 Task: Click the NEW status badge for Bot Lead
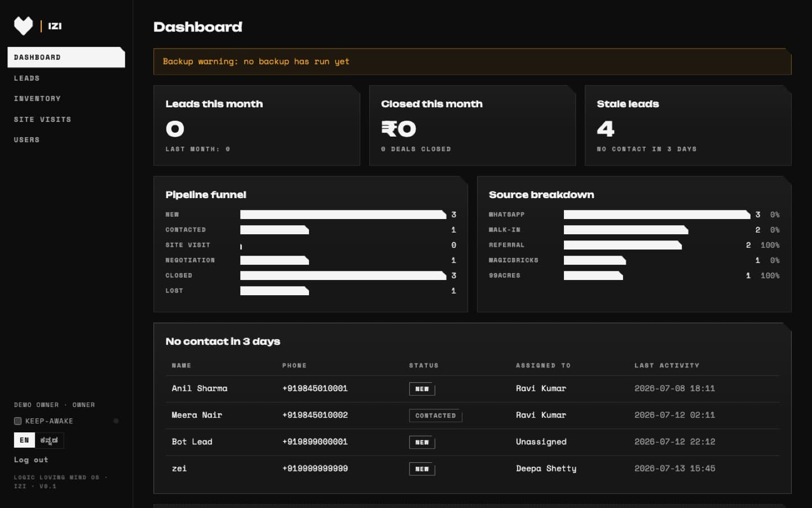coord(422,443)
